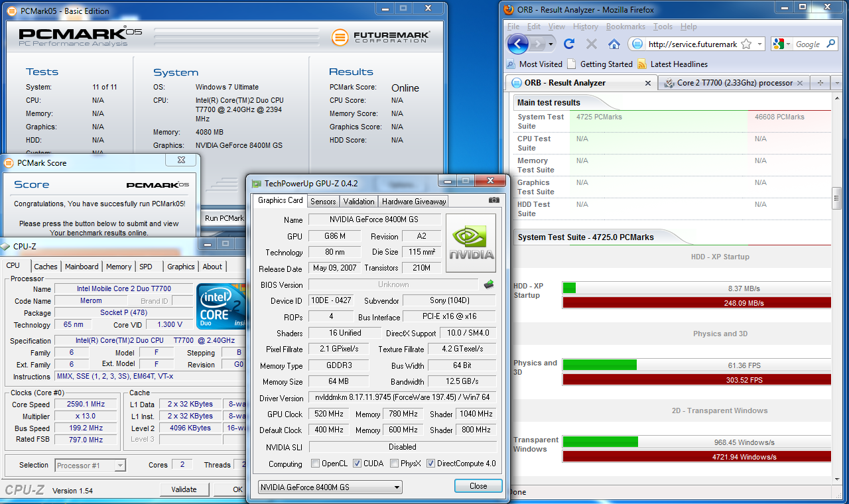Screen dimensions: 849x504
Task: Click the PCMark05 title bar app icon
Action: [x=13, y=11]
